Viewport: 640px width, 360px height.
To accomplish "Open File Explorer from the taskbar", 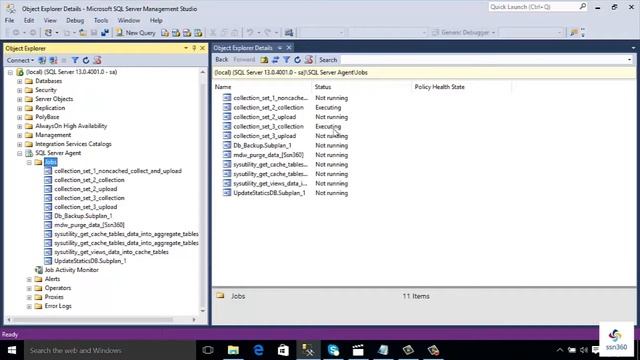I will coord(233,350).
